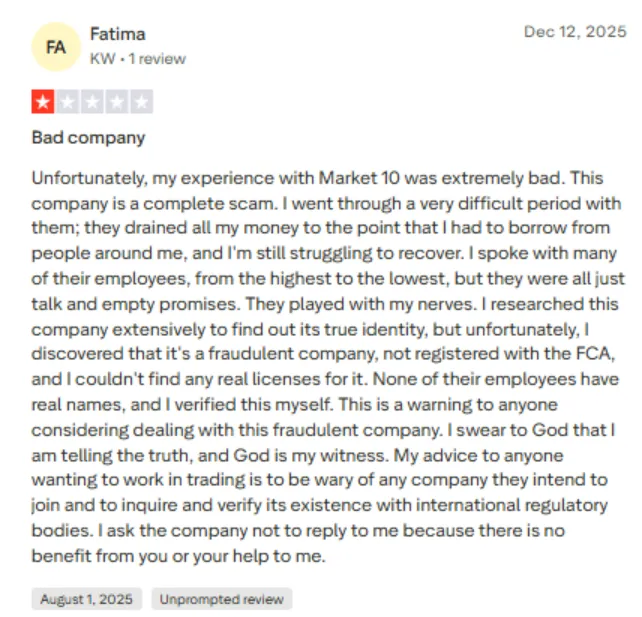
Task: Click the Market 10 company mention
Action: click(x=359, y=179)
